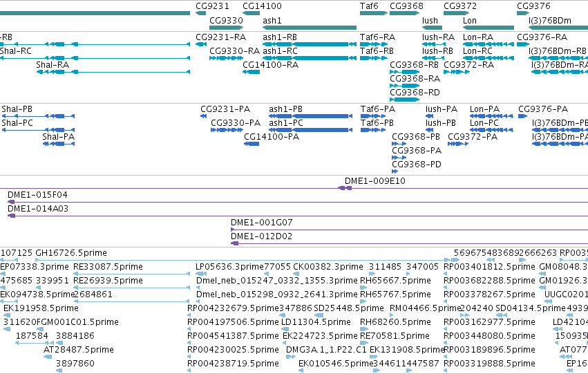Select CDS lush-PA
Image resolution: width=588 pixels, height=374 pixels.
(x=429, y=116)
